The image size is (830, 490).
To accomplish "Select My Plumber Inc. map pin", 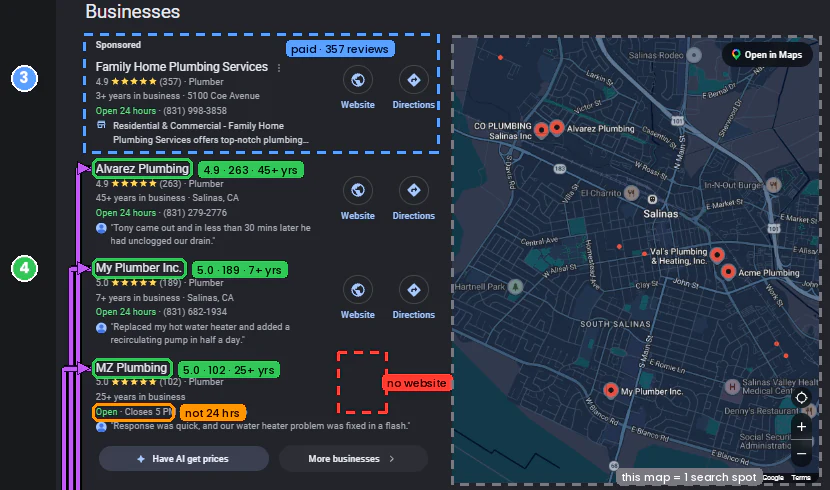I will click(611, 391).
